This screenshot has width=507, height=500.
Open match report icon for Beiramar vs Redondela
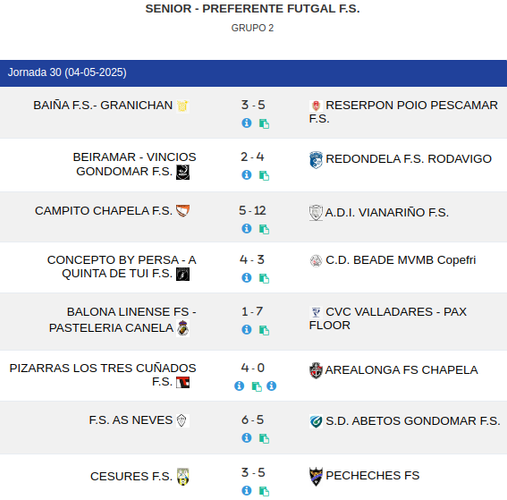tap(264, 175)
